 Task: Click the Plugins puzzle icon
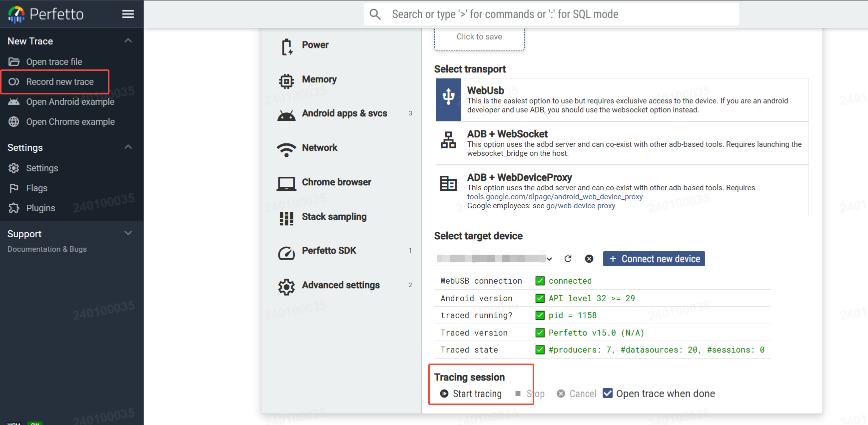14,208
